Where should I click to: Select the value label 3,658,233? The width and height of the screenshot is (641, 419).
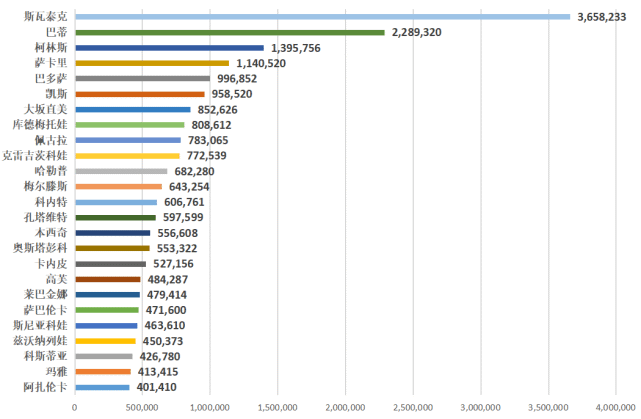point(601,17)
